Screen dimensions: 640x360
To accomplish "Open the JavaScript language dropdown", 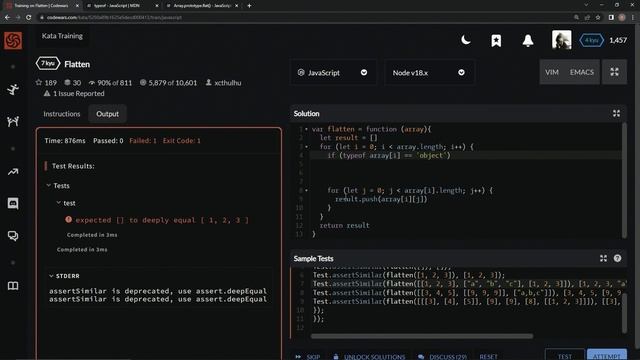I will 333,72.
